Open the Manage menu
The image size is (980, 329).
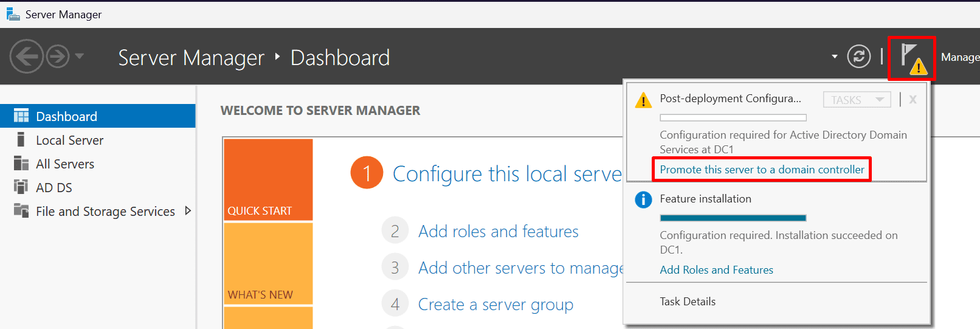pos(959,57)
